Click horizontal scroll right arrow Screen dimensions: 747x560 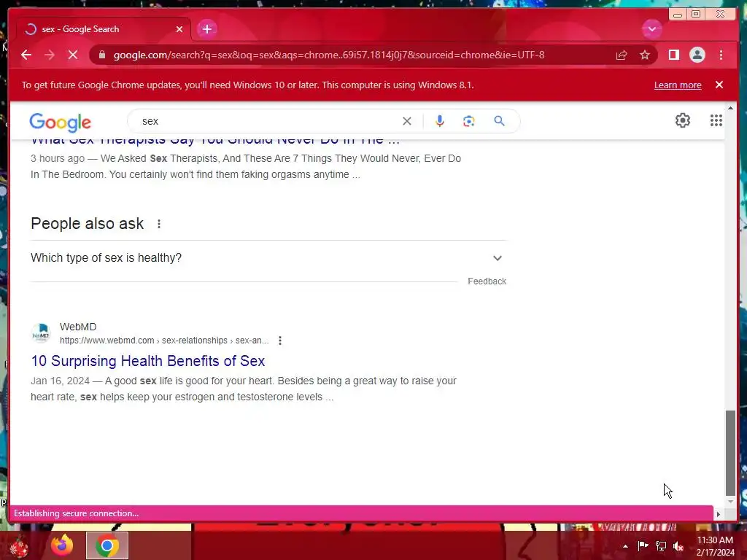(x=719, y=514)
